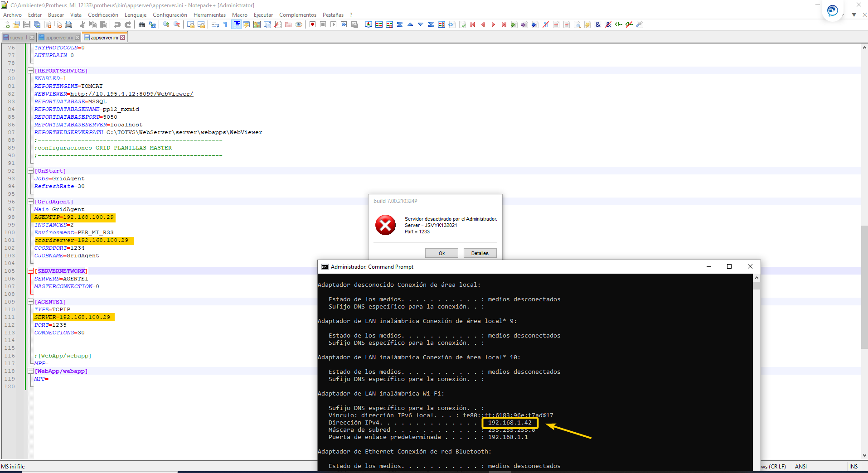Click the Open file folder icon
This screenshot has height=473, width=868.
(16, 24)
